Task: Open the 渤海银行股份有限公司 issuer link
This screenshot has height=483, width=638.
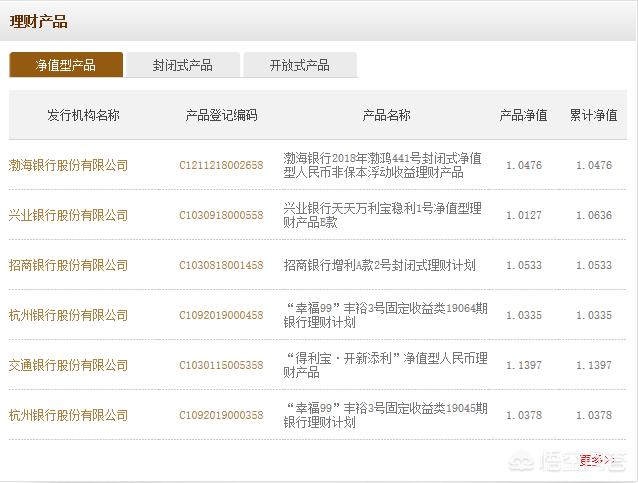Action: click(68, 165)
